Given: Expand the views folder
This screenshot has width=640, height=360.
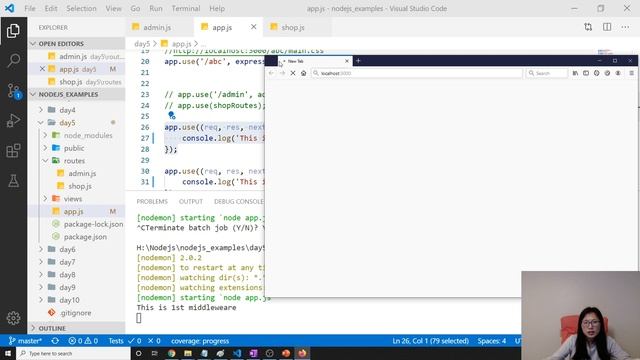Looking at the screenshot, I should tap(45, 199).
